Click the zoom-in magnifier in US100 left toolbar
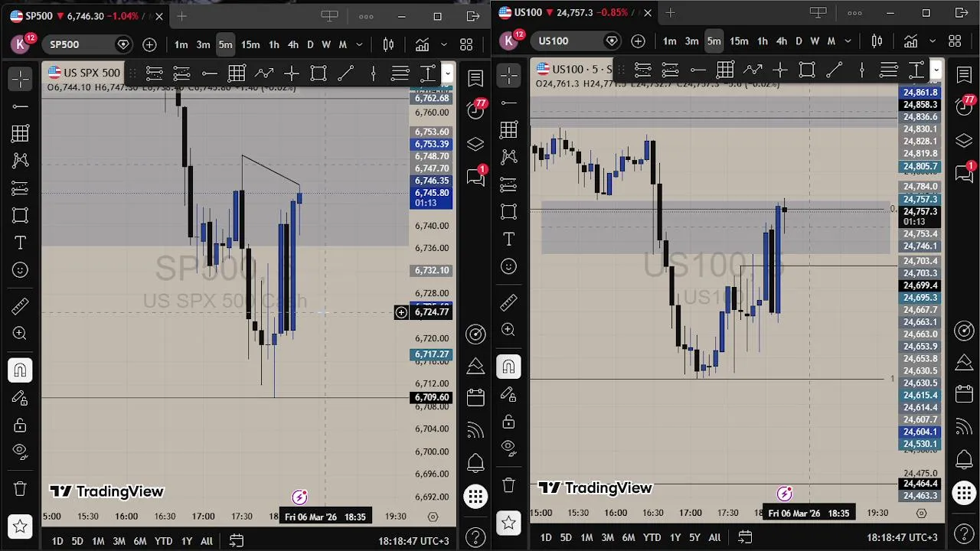This screenshot has width=980, height=551. (x=508, y=330)
